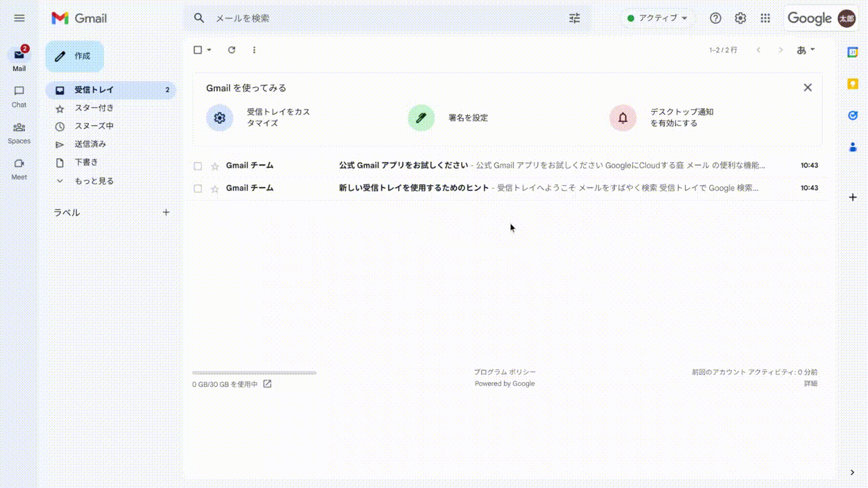Expand the side panel chevron

click(x=852, y=472)
